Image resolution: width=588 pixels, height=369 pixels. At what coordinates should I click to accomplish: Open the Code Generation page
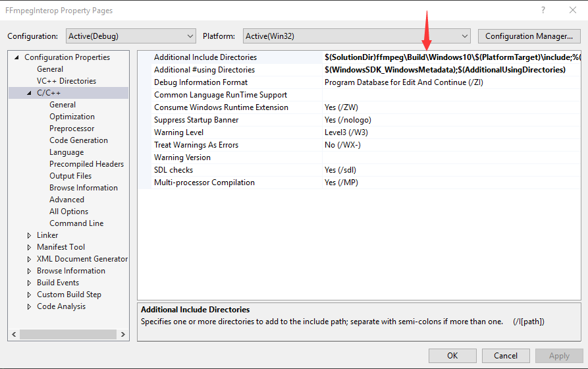(x=79, y=140)
